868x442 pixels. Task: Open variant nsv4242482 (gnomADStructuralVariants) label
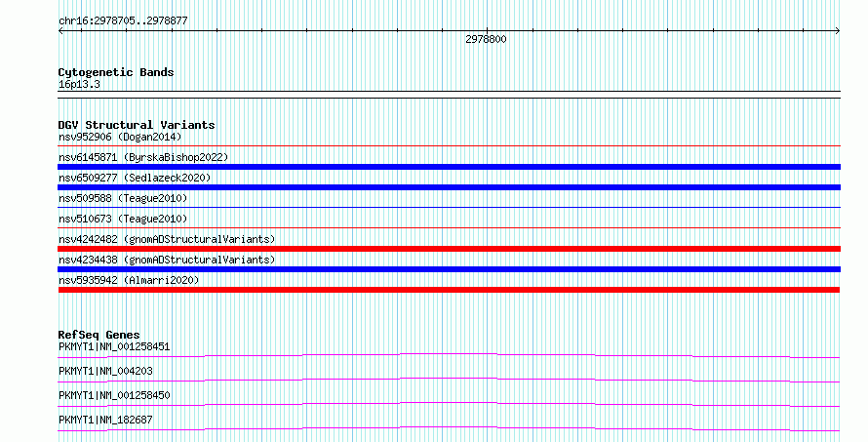click(x=167, y=239)
